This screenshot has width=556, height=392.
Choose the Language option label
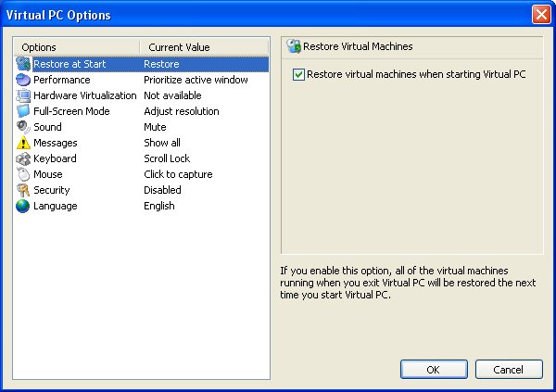56,206
